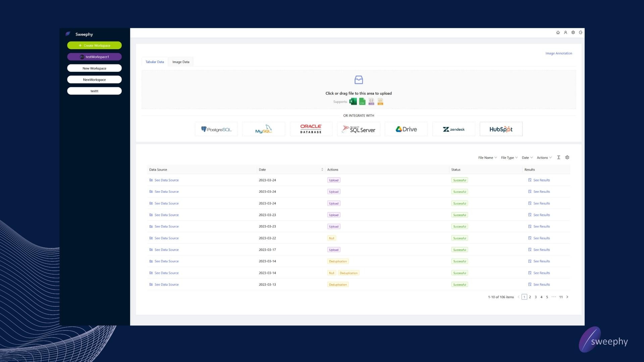644x362 pixels.
Task: Sort table by Date column arrows
Action: pyautogui.click(x=322, y=170)
